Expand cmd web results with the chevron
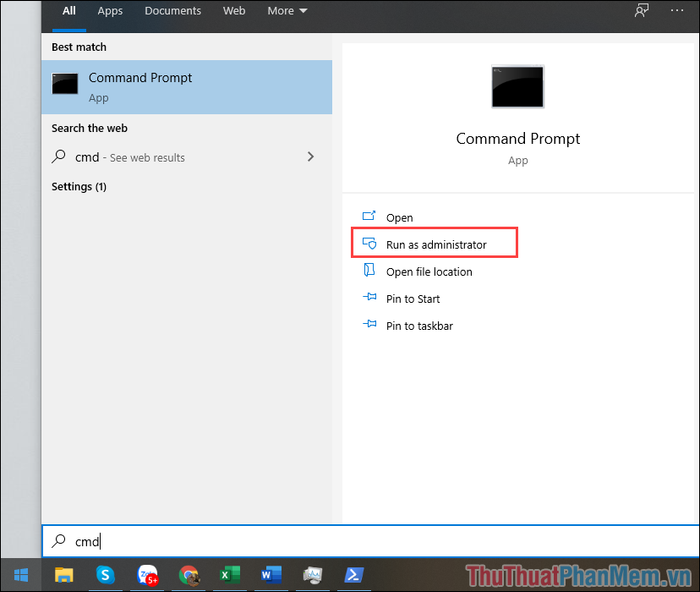The width and height of the screenshot is (700, 592). (311, 157)
